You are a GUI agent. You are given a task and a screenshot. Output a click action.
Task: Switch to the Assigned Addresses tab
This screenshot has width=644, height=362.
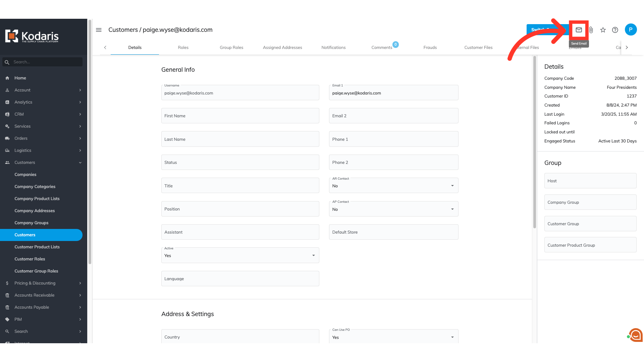pos(282,48)
